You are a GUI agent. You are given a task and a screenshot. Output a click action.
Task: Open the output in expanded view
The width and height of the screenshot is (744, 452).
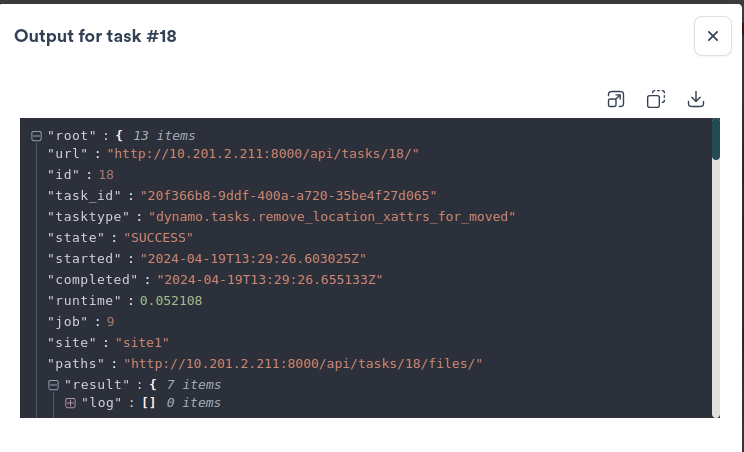(x=616, y=99)
